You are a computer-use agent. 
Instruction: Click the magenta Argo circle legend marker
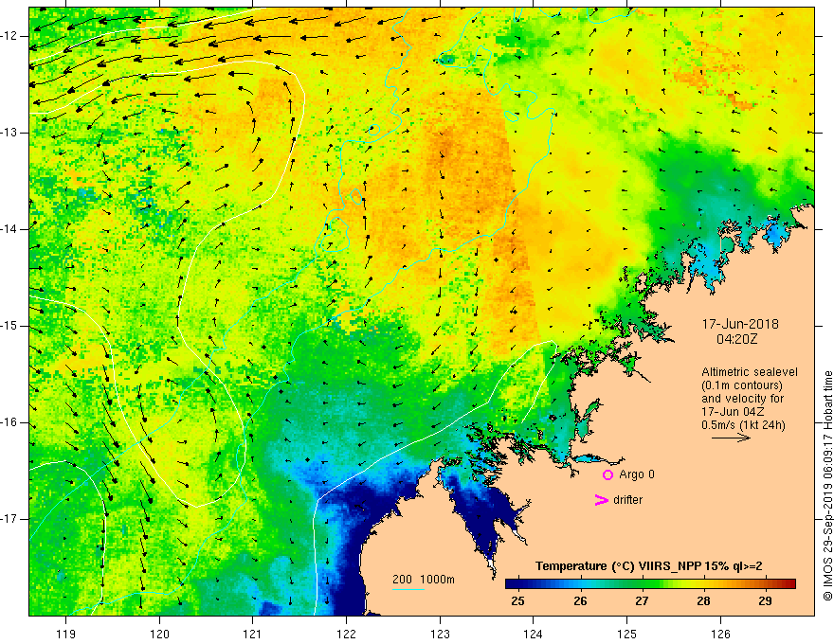click(x=607, y=475)
